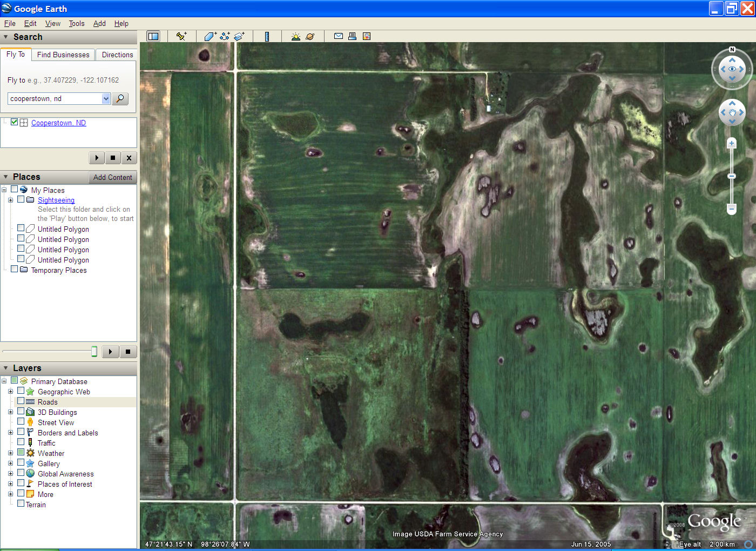This screenshot has width=756, height=551.
Task: Click the search results play button
Action: (x=97, y=158)
